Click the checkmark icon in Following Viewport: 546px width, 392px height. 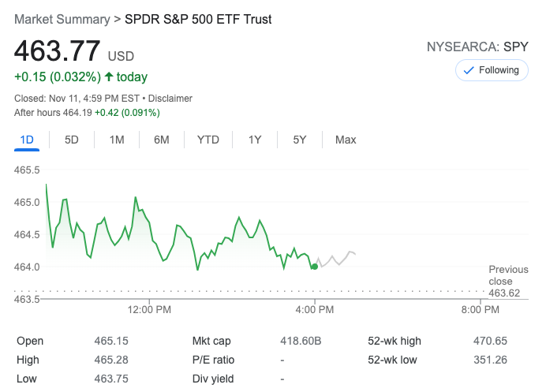coord(469,70)
